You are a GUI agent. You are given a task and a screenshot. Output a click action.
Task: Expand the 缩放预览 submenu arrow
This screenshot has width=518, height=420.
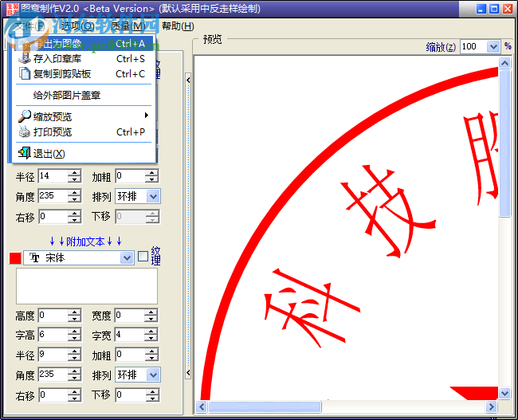coord(147,116)
